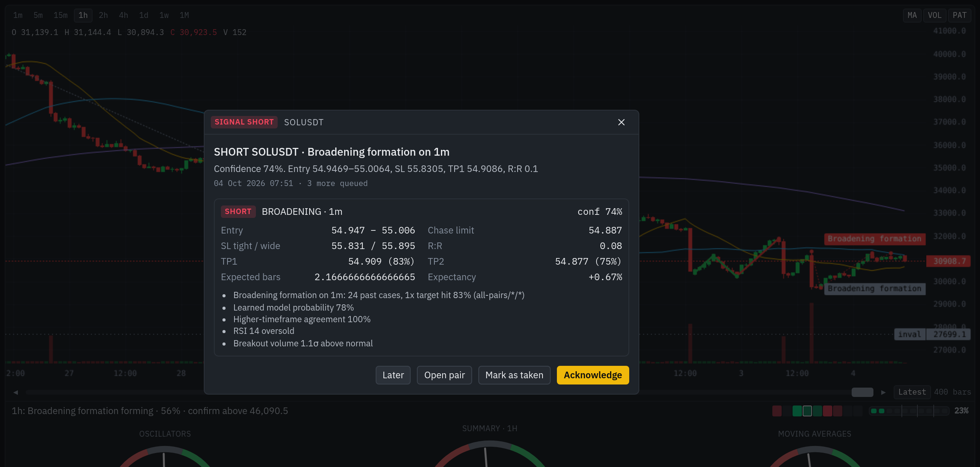Image resolution: width=980 pixels, height=467 pixels.
Task: Postpone the signal with Later
Action: (393, 375)
